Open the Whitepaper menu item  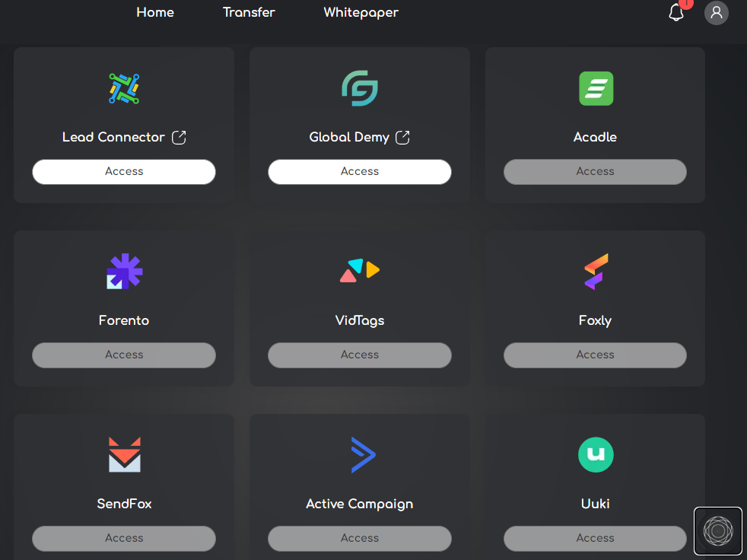[x=361, y=13]
